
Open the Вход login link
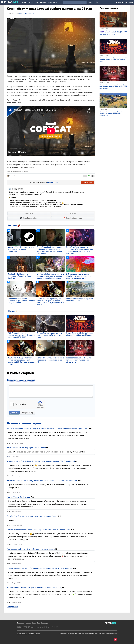[x=118, y=2]
